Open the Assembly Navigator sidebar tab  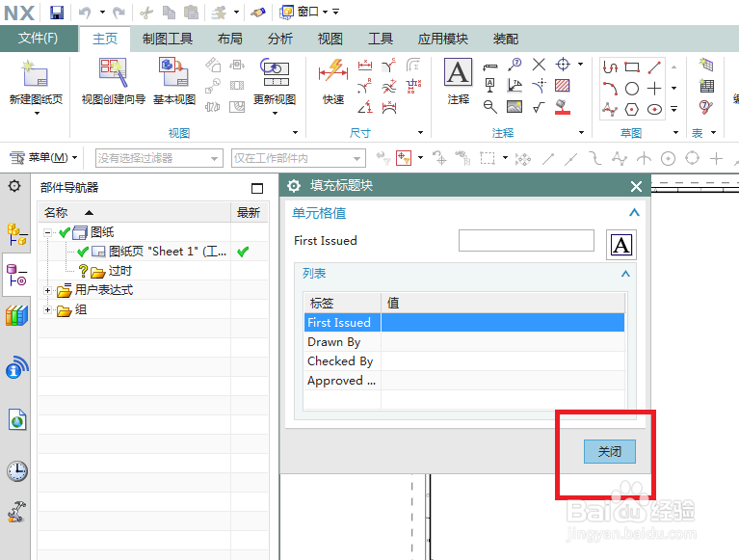[16, 235]
